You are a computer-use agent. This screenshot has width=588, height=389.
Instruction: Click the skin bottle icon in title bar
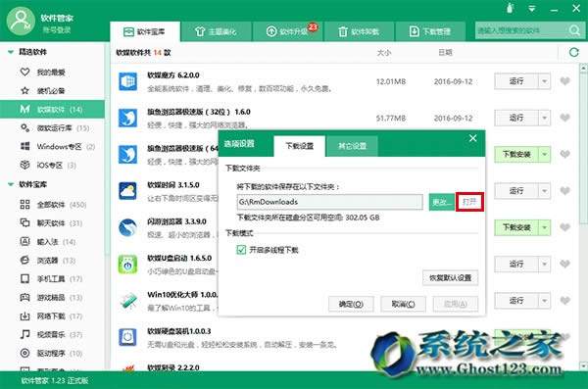(x=510, y=8)
